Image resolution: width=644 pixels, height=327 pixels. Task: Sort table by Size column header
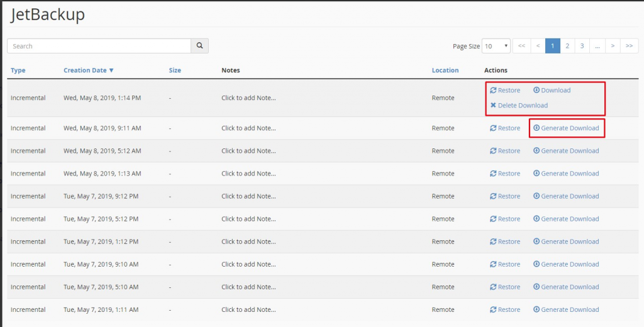coord(175,70)
